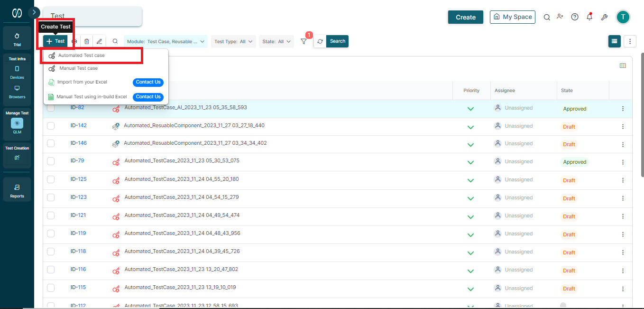644x309 pixels.
Task: Click the edit pencil icon in the toolbar
Action: tap(99, 41)
